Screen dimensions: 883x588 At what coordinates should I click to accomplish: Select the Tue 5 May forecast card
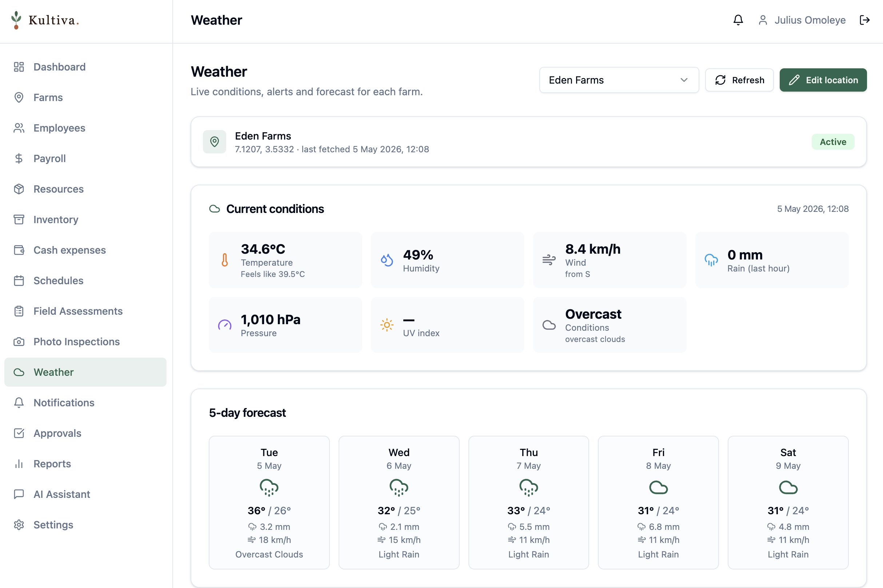click(x=269, y=503)
